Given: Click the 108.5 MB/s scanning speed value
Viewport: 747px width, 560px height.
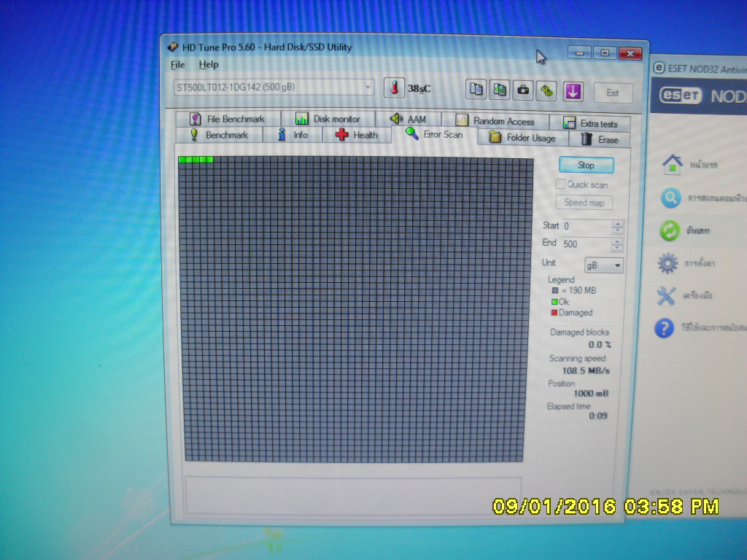Looking at the screenshot, I should pos(586,370).
